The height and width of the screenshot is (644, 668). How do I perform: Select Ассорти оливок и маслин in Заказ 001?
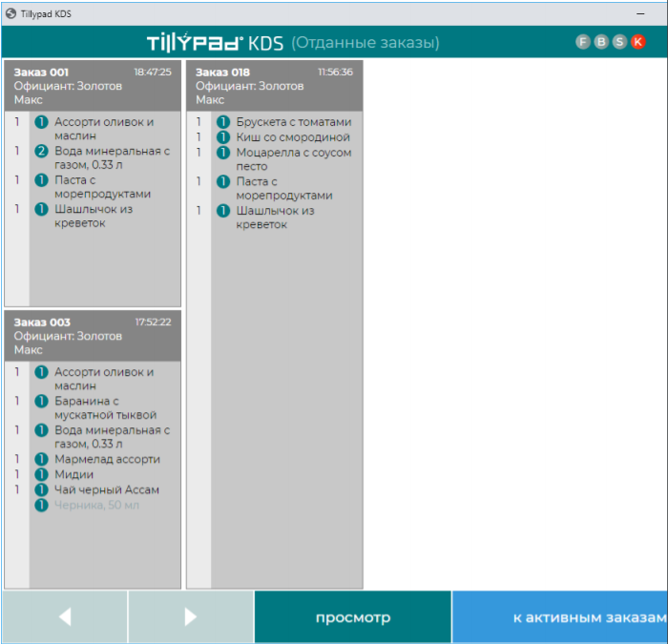pos(104,129)
